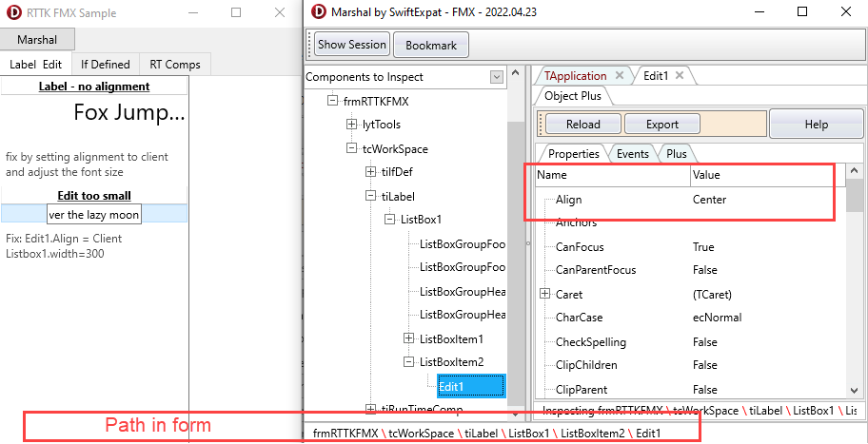This screenshot has width=868, height=444.
Task: Select the Edit1 tree item
Action: 471,386
